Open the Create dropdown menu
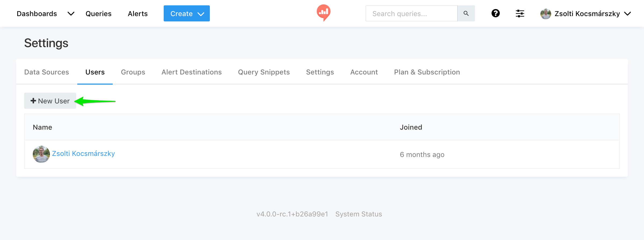 point(186,13)
